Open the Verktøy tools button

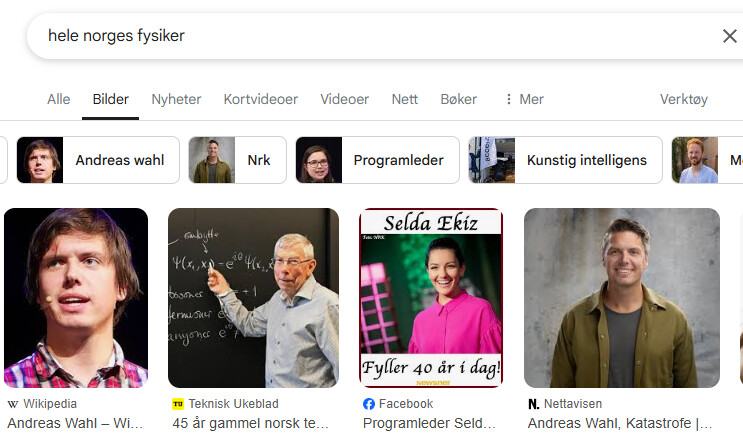[x=684, y=99]
